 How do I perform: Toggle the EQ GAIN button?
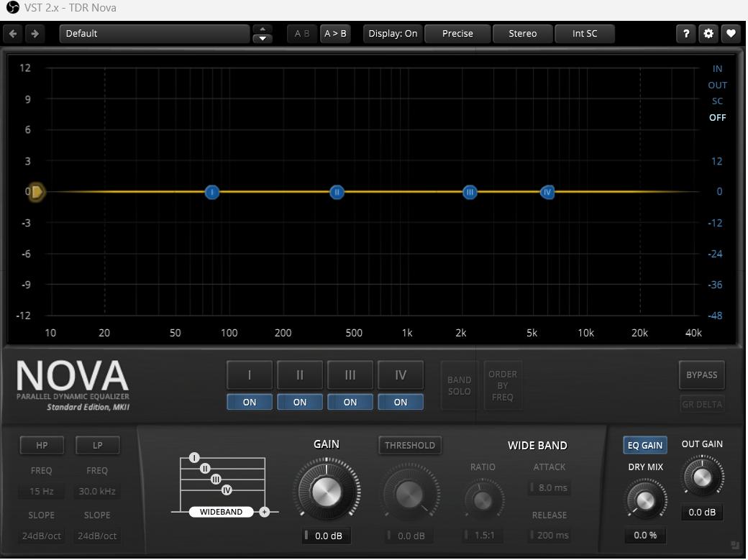[x=645, y=445]
